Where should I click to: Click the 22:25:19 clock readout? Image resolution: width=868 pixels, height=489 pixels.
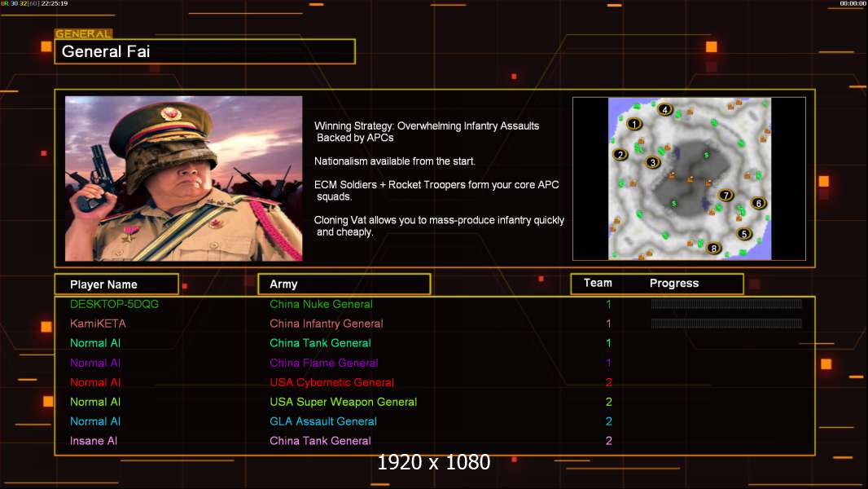click(55, 3)
